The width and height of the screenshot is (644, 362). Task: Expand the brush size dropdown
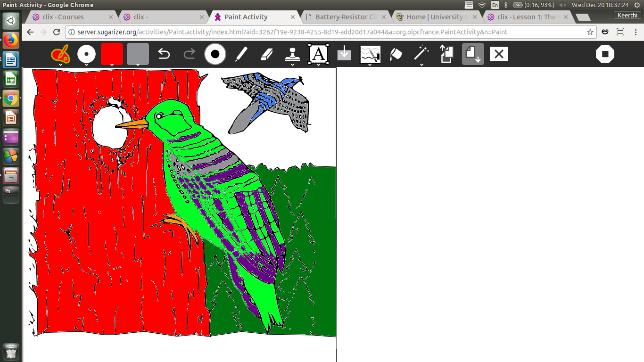(86, 54)
